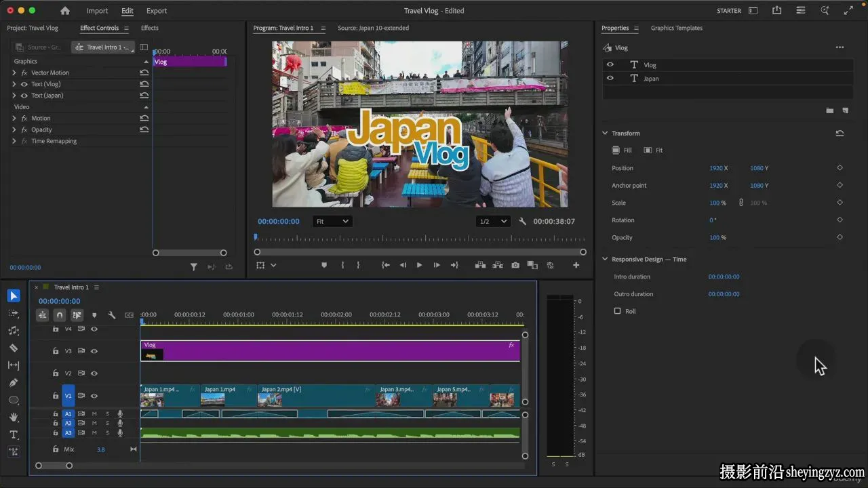Open the Fit zoom level dropdown
This screenshot has height=488, width=868.
(x=332, y=222)
